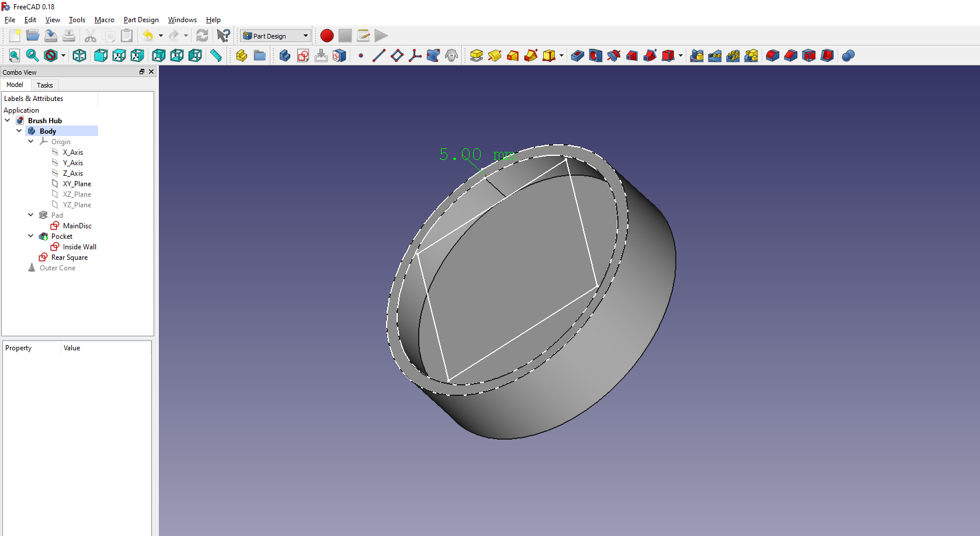Collapse the Pocket tree node
The height and width of the screenshot is (536, 980).
(x=31, y=236)
